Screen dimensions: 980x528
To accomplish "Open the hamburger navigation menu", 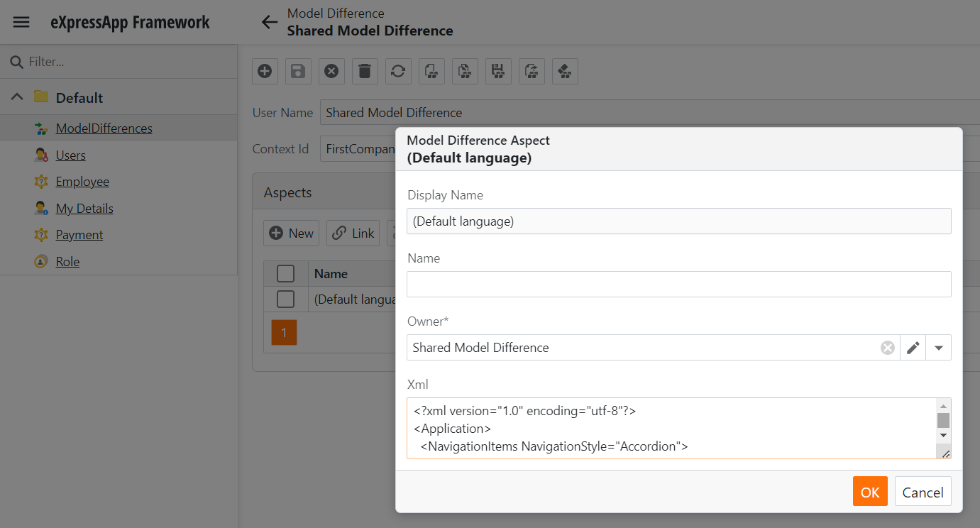I will (x=21, y=21).
